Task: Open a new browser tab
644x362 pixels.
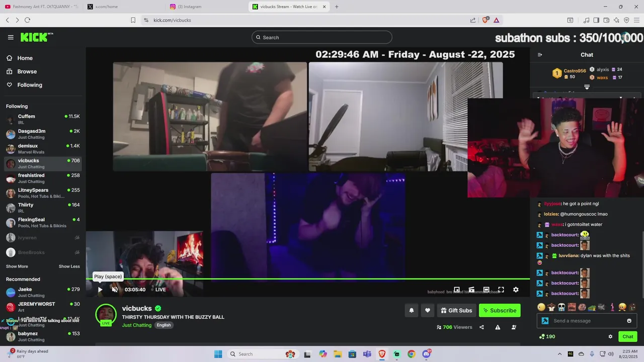Action: click(x=337, y=7)
